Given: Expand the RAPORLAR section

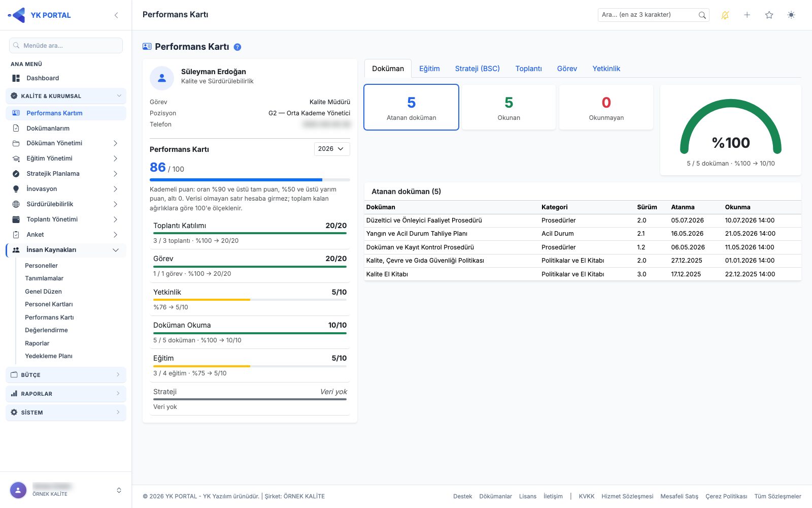Looking at the screenshot, I should [66, 394].
